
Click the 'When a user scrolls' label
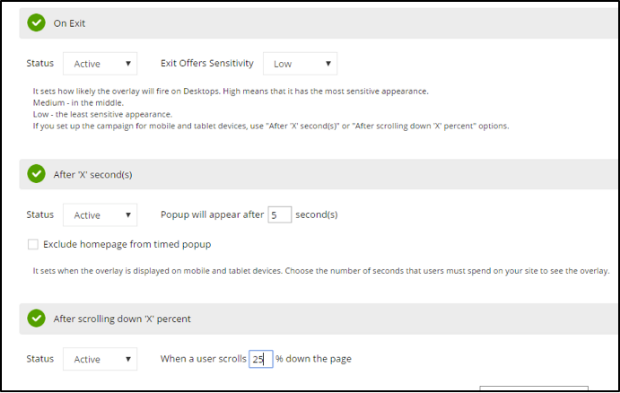[x=203, y=359]
